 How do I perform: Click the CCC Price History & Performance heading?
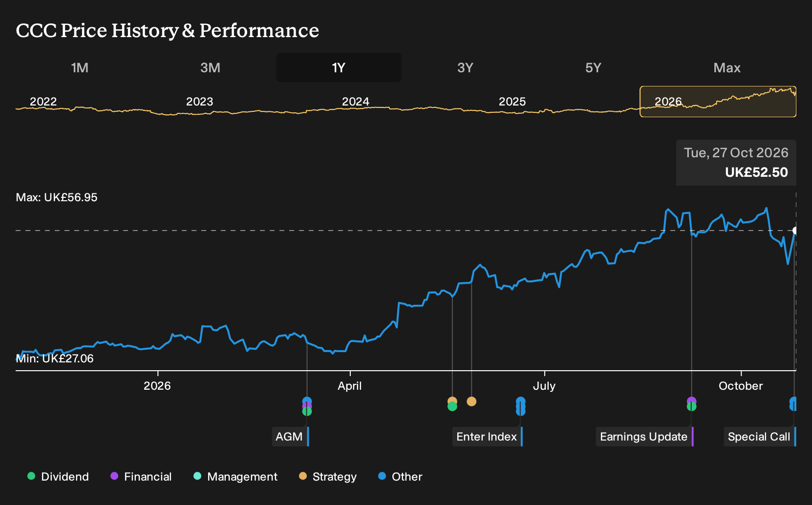[168, 30]
